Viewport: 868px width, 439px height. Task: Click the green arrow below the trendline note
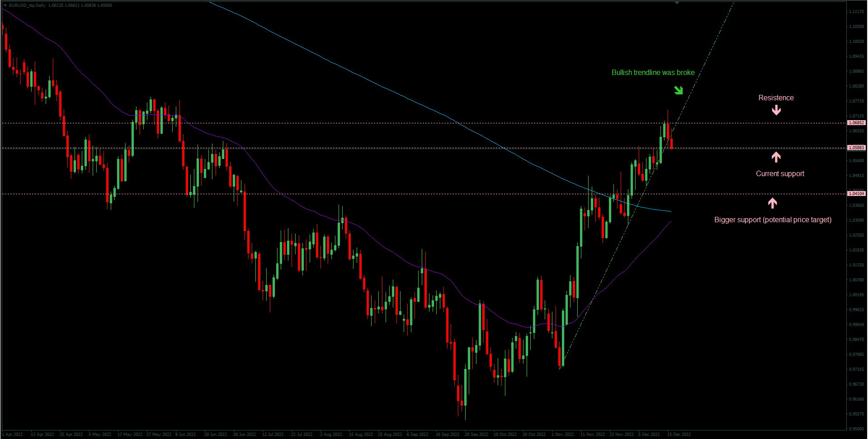click(x=678, y=90)
